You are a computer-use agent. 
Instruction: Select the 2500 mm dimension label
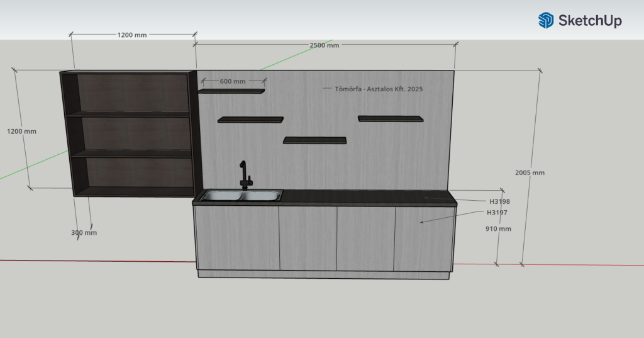point(324,45)
